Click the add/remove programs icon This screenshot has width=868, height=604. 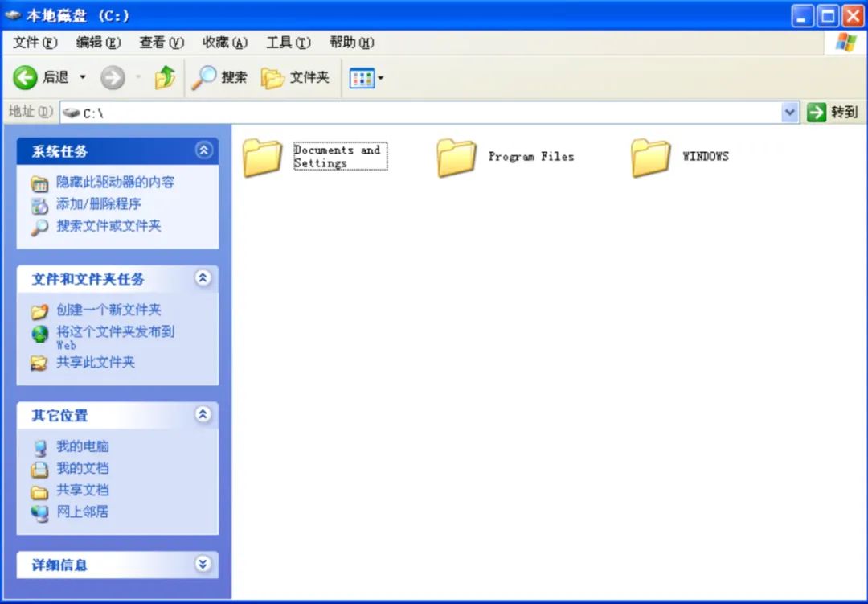pyautogui.click(x=39, y=206)
